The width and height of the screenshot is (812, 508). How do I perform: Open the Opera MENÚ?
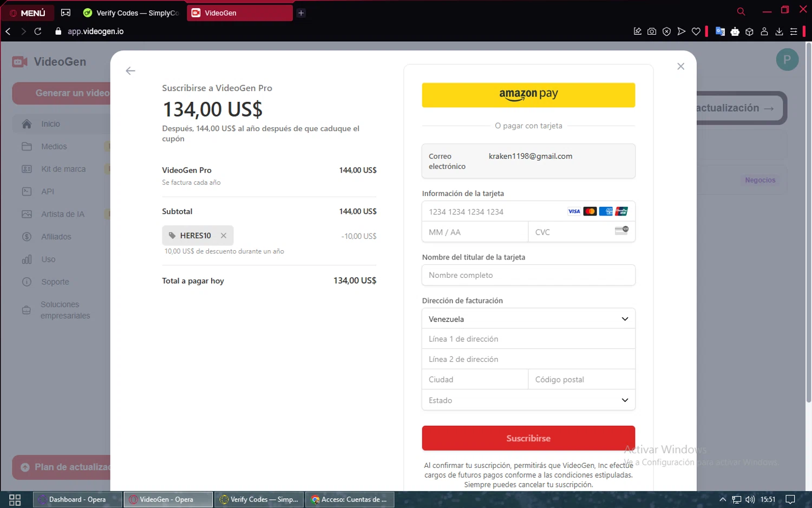28,13
